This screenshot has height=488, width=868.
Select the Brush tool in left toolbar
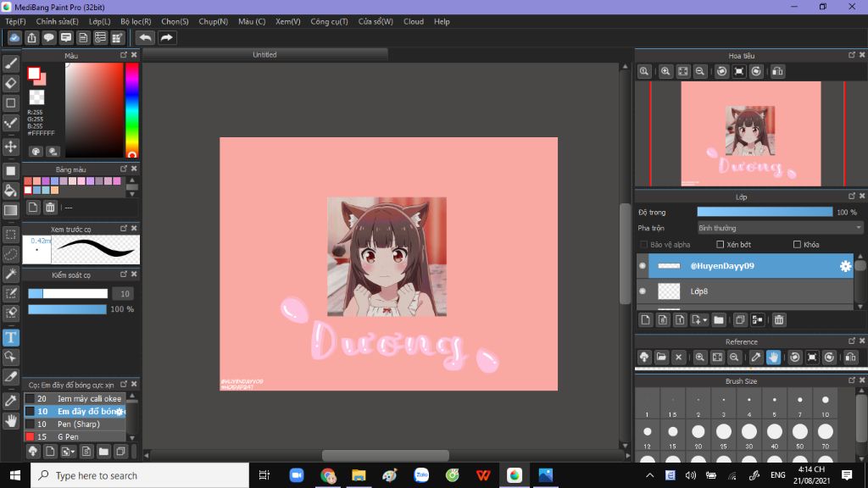pyautogui.click(x=10, y=64)
